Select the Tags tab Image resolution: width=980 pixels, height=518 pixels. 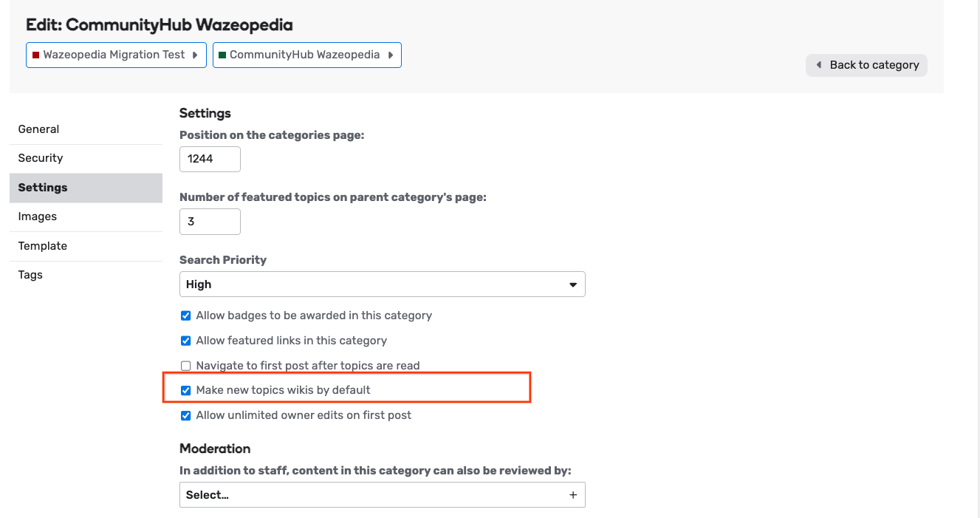pyautogui.click(x=30, y=275)
